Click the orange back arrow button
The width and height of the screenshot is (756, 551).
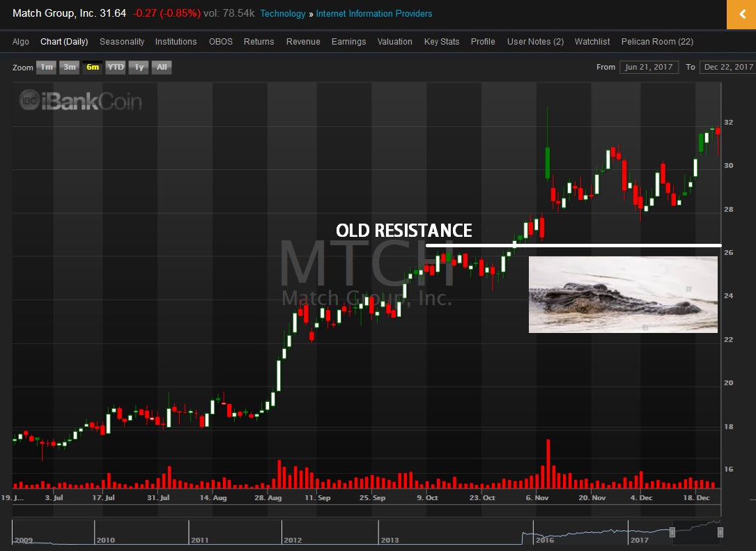click(741, 15)
